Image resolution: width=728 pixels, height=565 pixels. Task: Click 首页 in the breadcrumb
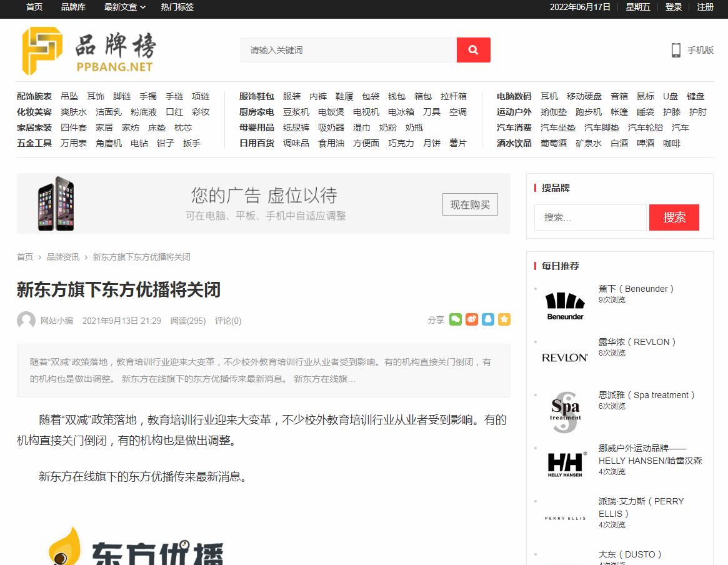[25, 257]
